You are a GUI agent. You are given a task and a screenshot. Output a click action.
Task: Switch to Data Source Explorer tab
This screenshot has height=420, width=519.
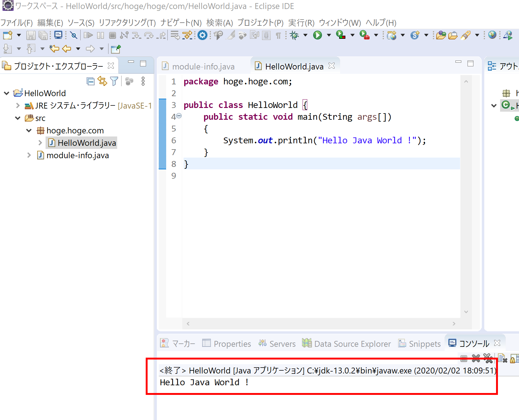pos(346,343)
